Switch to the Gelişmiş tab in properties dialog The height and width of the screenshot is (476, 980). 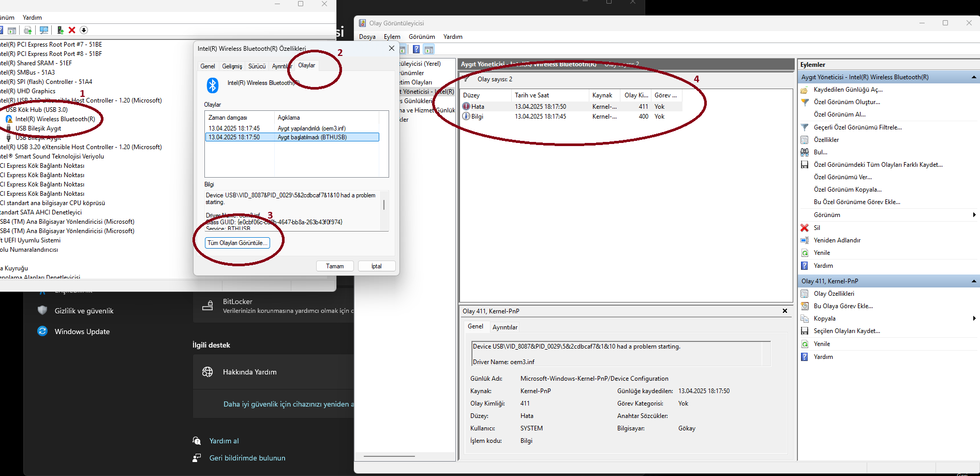pos(232,66)
